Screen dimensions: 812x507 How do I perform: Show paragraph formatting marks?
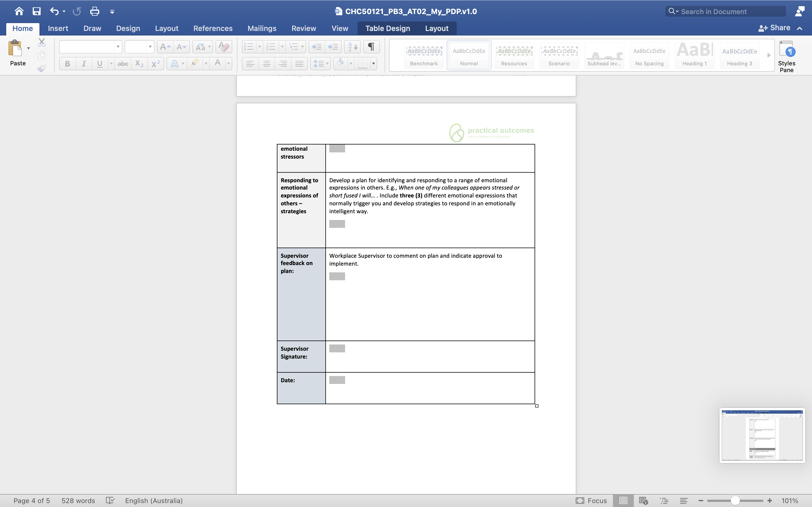pos(370,46)
